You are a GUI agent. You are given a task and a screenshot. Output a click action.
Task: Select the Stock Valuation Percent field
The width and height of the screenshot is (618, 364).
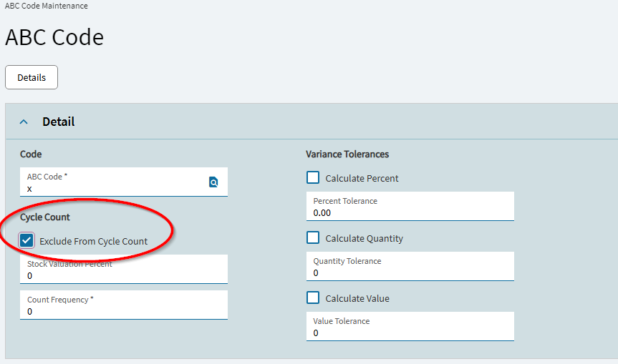[124, 269]
